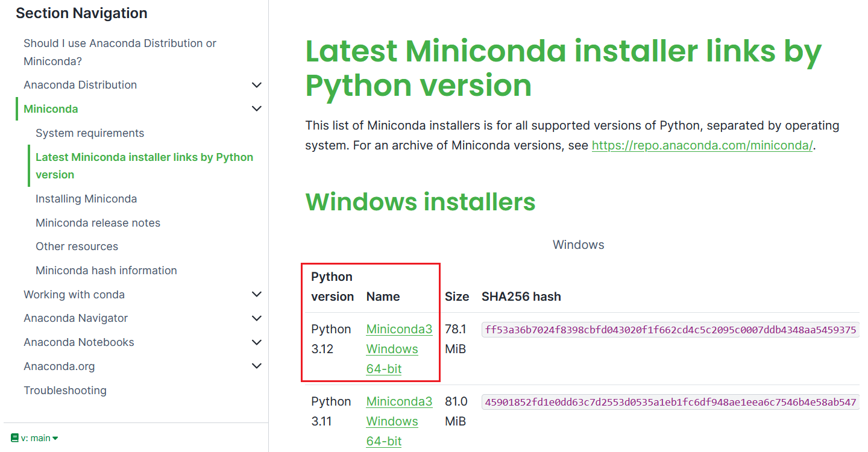
Task: Expand Working with conda chevron
Action: [x=257, y=295]
